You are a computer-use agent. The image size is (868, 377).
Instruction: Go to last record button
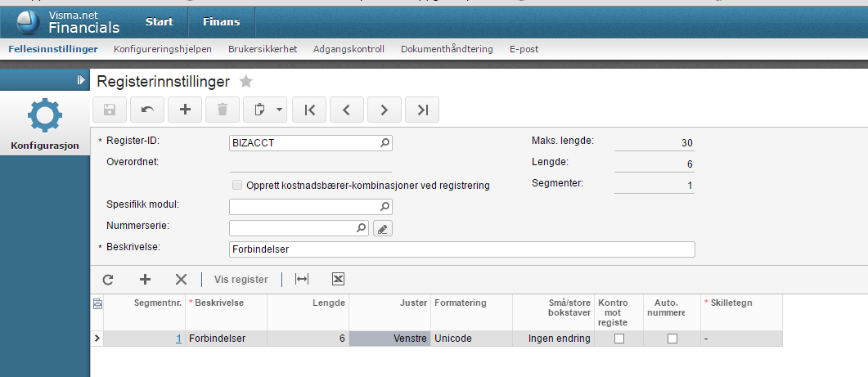point(422,110)
